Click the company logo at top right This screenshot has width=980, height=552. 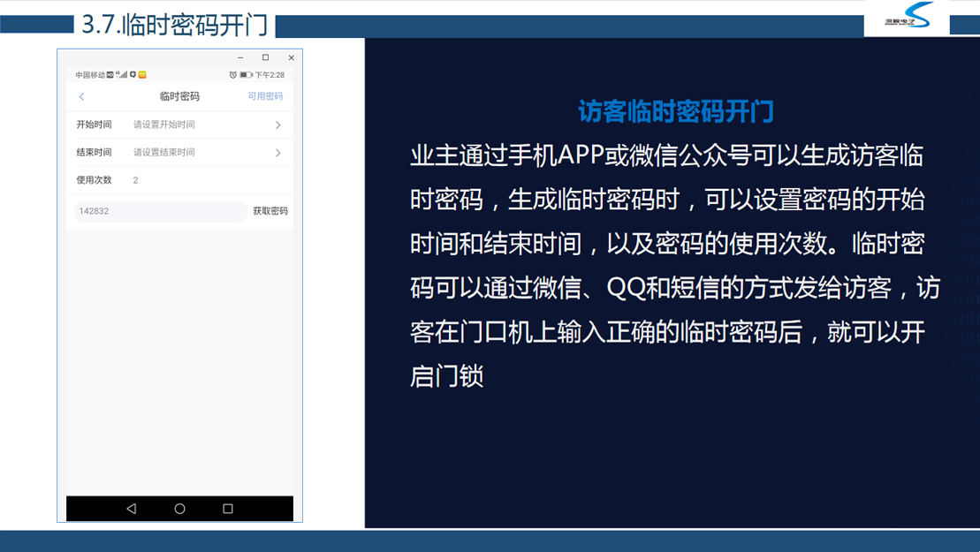click(908, 18)
